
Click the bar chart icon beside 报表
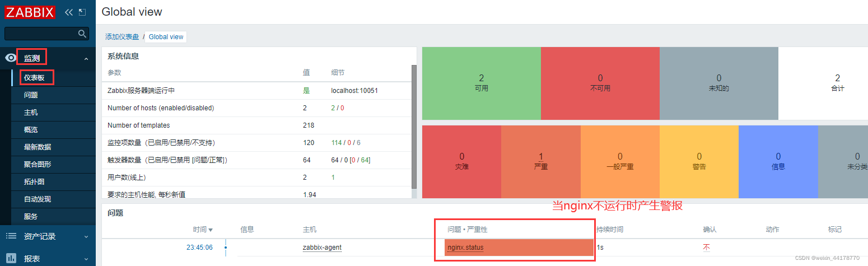click(11, 259)
